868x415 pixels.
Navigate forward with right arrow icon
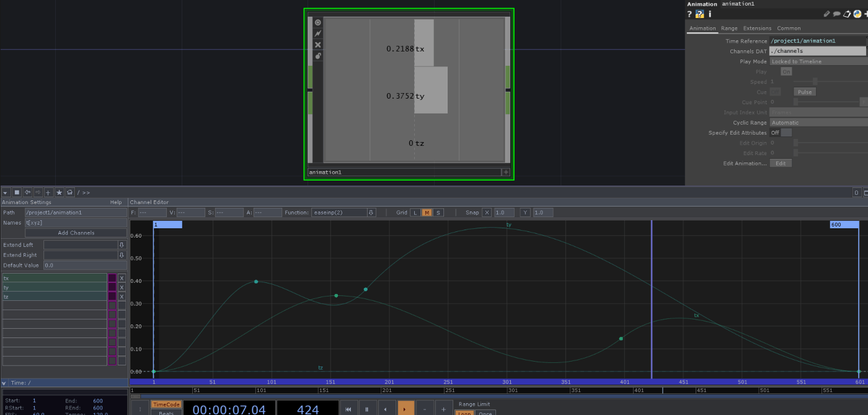tap(38, 193)
